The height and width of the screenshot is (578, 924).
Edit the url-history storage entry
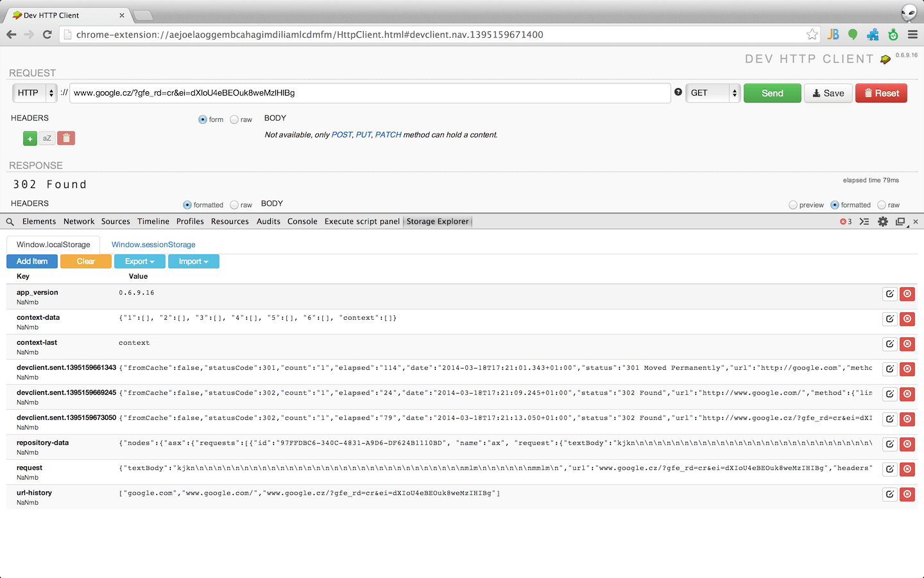[889, 494]
